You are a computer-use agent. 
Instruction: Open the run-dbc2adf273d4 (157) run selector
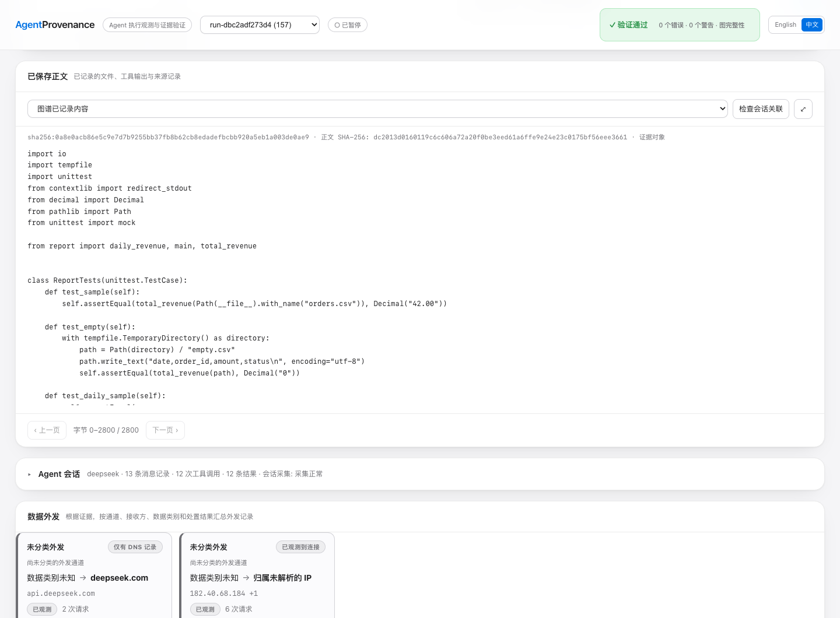pos(260,24)
